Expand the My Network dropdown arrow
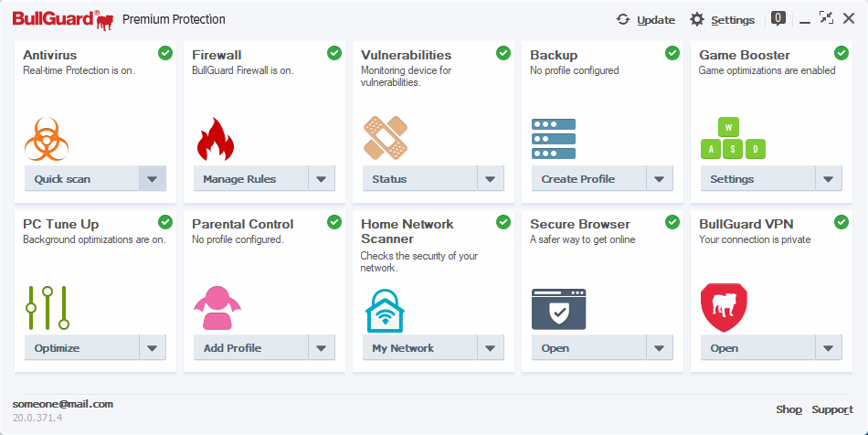The width and height of the screenshot is (868, 435). (x=491, y=348)
